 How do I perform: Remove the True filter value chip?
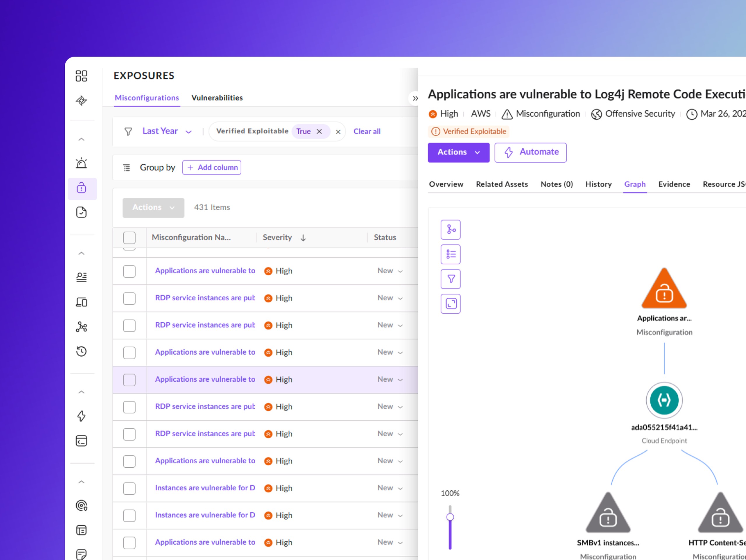tap(319, 131)
